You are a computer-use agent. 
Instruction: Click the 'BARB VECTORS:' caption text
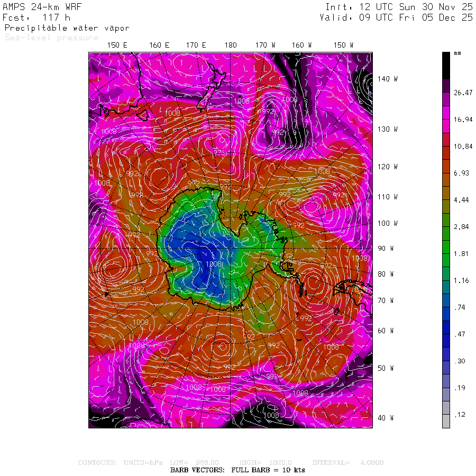click(x=197, y=470)
